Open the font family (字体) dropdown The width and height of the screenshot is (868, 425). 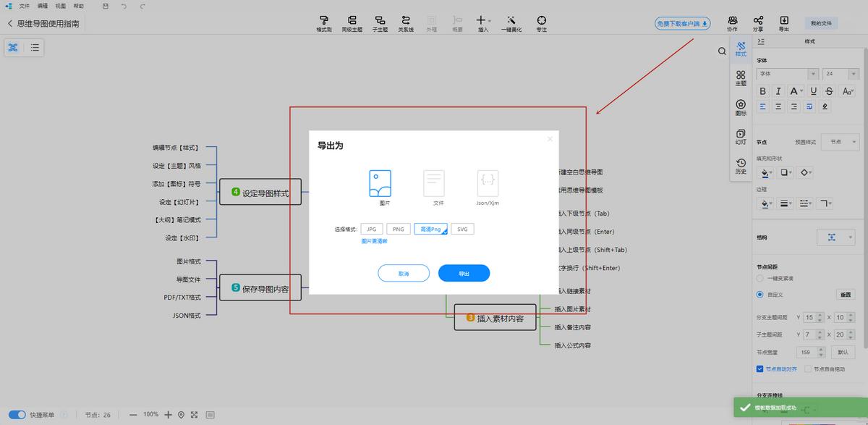point(787,74)
